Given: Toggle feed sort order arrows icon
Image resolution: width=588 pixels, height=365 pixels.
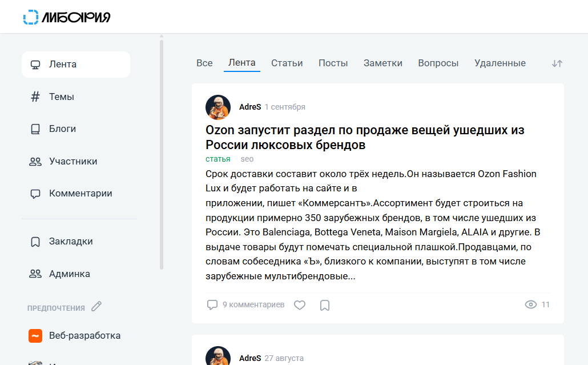Looking at the screenshot, I should [x=557, y=63].
